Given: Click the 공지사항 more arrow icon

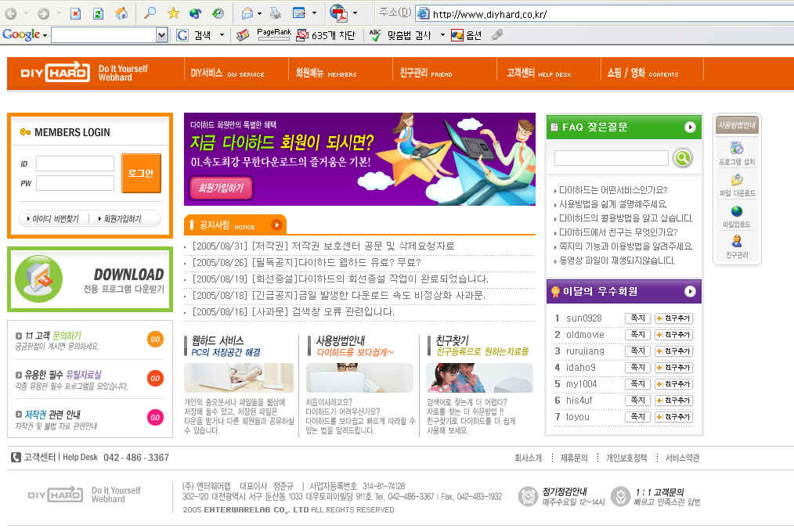Looking at the screenshot, I should pos(276,225).
